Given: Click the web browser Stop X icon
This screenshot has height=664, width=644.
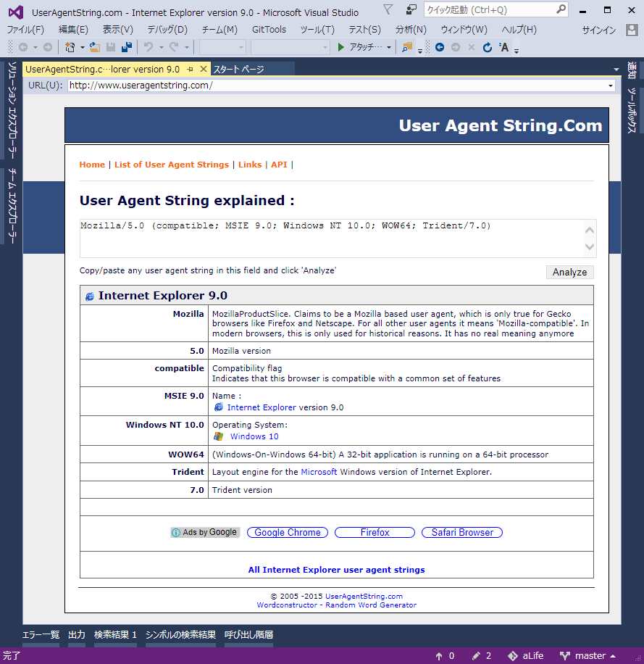Looking at the screenshot, I should [x=472, y=47].
